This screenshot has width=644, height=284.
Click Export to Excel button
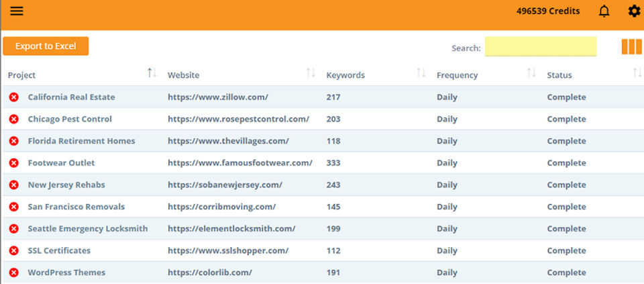tap(46, 46)
